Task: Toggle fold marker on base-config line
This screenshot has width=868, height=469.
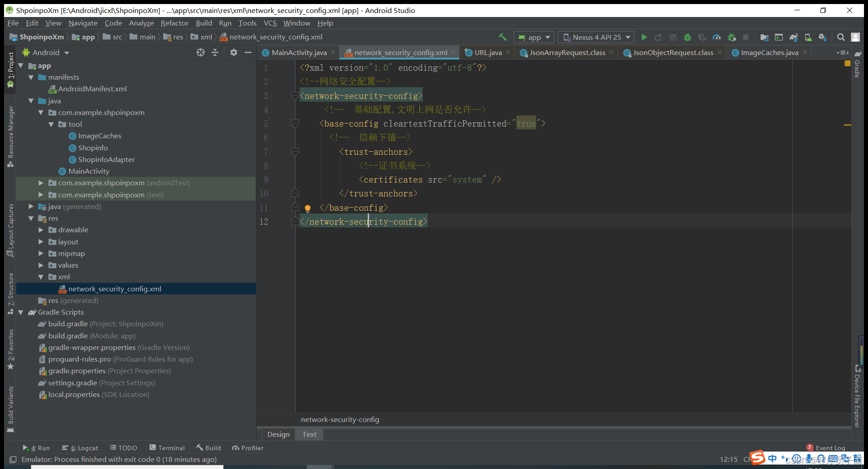Action: pyautogui.click(x=295, y=124)
